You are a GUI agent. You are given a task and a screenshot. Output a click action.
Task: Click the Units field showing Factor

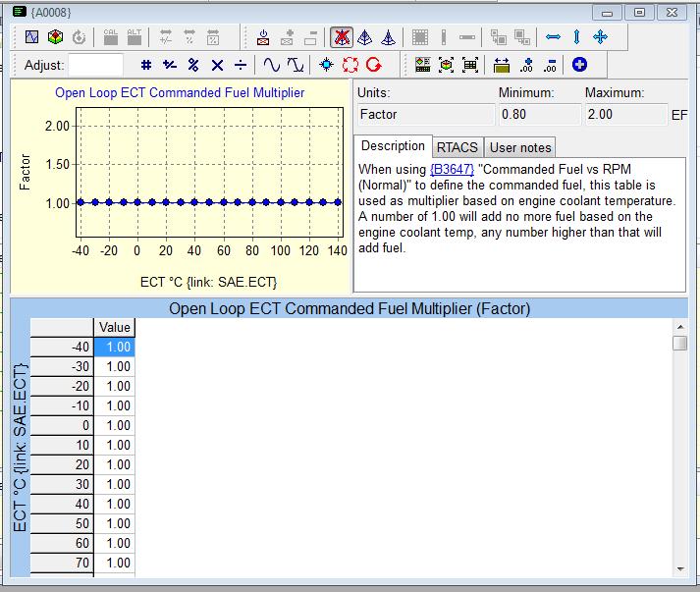[x=426, y=115]
